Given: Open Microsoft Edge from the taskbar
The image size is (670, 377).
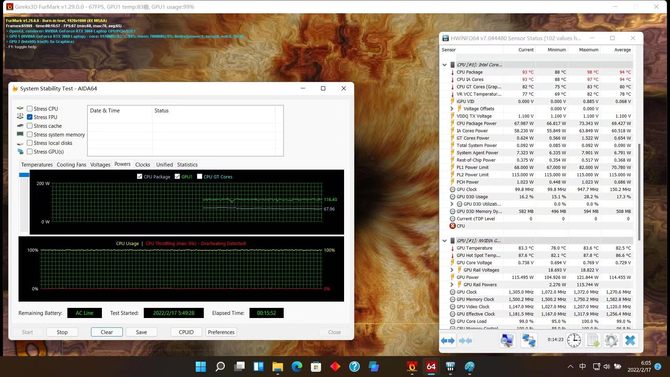Looking at the screenshot, I should [297, 366].
